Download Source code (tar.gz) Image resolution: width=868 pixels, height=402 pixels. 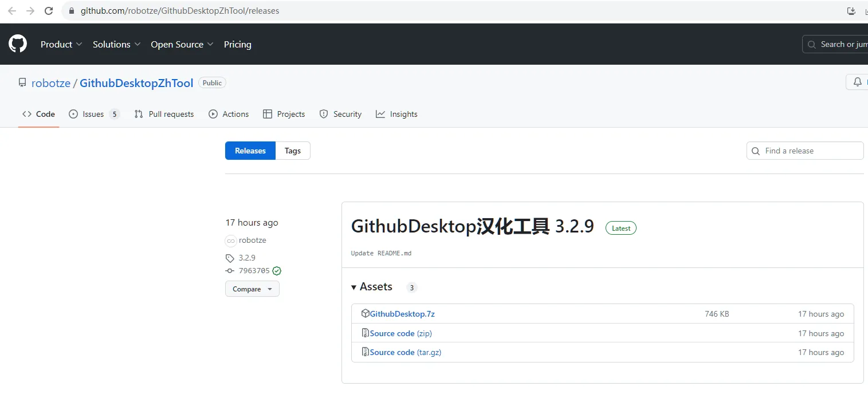click(x=406, y=352)
